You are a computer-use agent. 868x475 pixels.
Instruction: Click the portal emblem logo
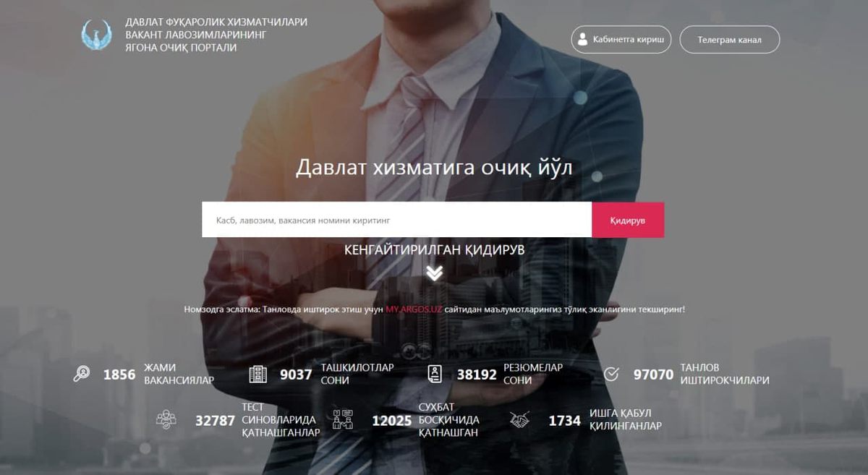pyautogui.click(x=97, y=35)
